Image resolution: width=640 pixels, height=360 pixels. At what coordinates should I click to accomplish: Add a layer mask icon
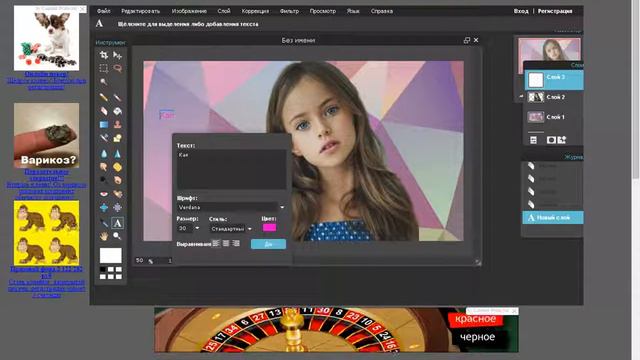551,140
